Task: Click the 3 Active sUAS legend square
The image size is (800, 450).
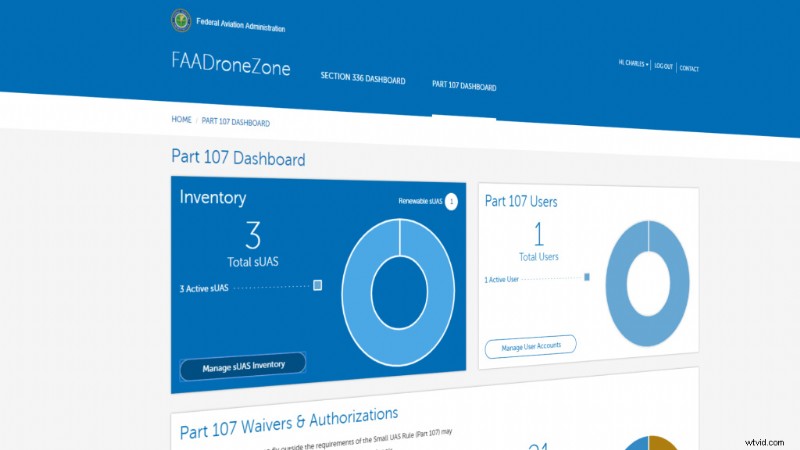Action: (317, 285)
